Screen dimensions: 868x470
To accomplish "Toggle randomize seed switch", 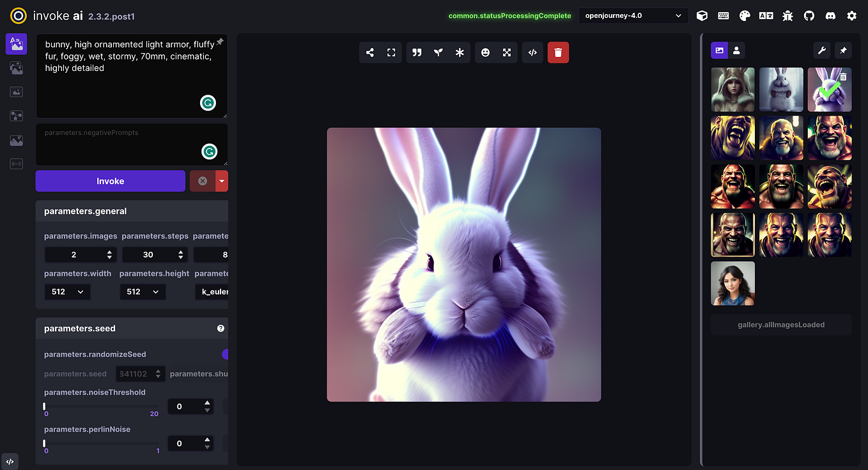I will tap(225, 354).
